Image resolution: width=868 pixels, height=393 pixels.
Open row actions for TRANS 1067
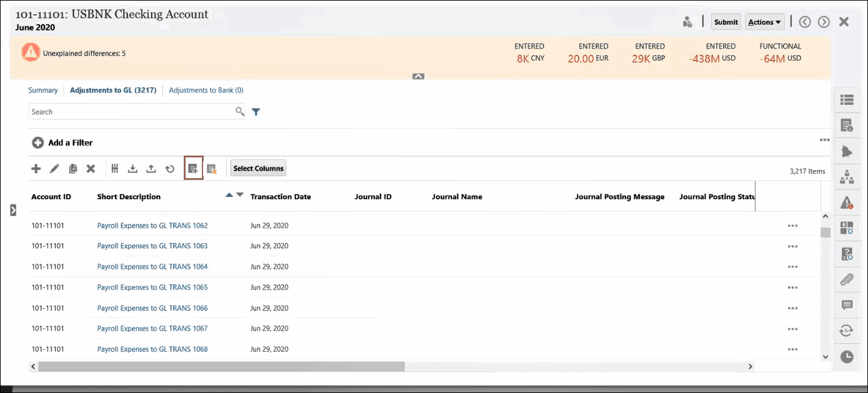click(x=792, y=329)
